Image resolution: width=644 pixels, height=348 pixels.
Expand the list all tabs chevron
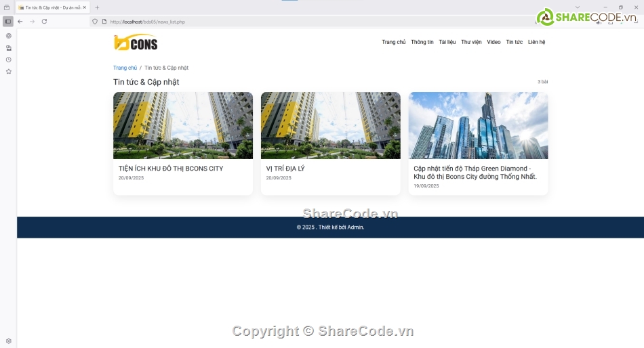[578, 7]
